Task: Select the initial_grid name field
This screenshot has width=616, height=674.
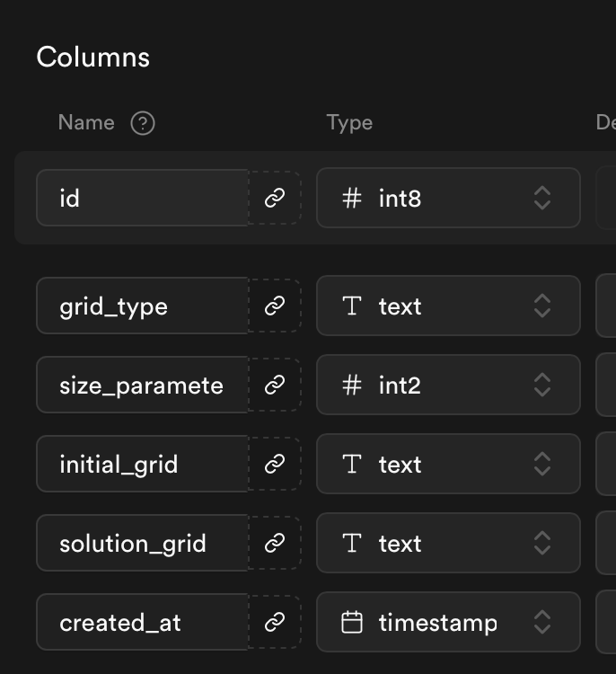Action: 142,465
